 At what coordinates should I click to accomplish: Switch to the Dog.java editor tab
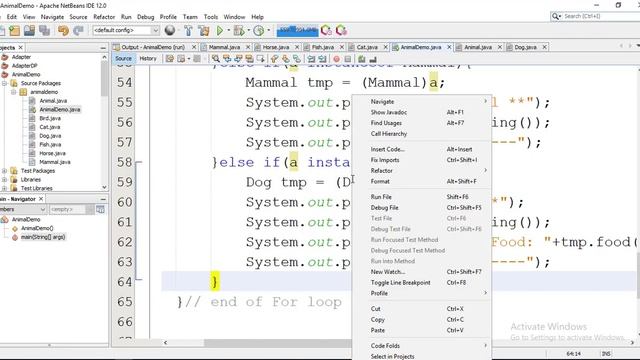[x=525, y=47]
